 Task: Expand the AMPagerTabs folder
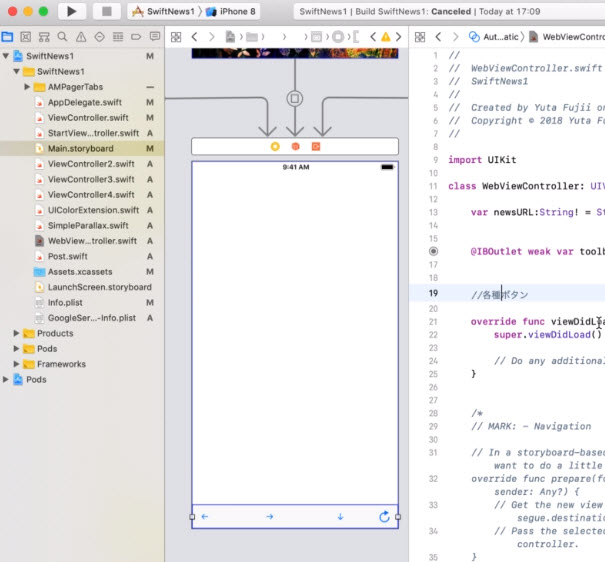click(x=27, y=87)
